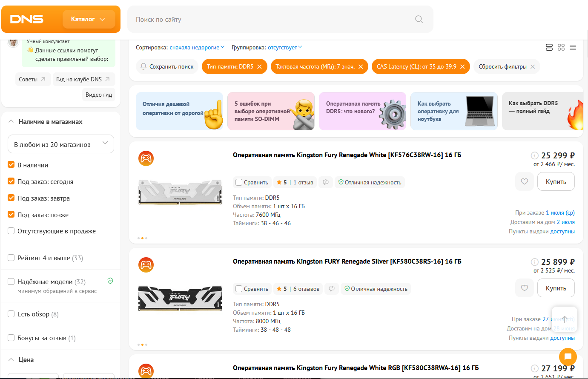Open the orange chat support bubble
This screenshot has width=588, height=379.
(x=568, y=357)
